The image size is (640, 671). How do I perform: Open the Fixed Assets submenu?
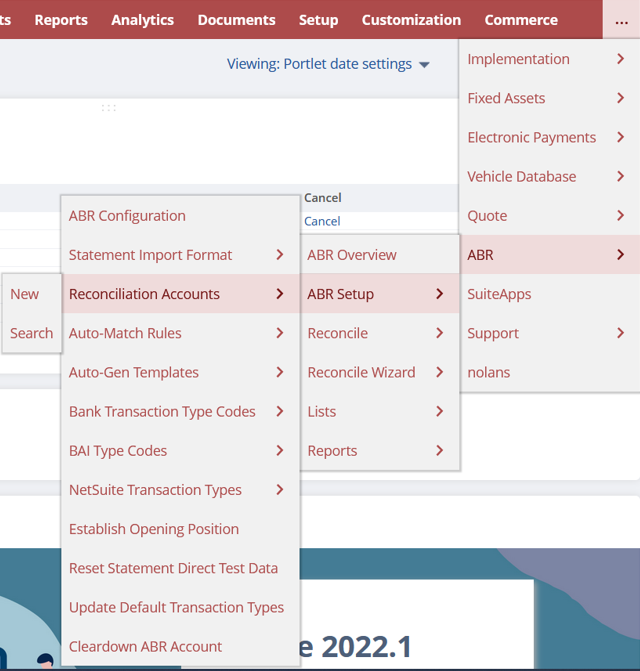click(546, 98)
